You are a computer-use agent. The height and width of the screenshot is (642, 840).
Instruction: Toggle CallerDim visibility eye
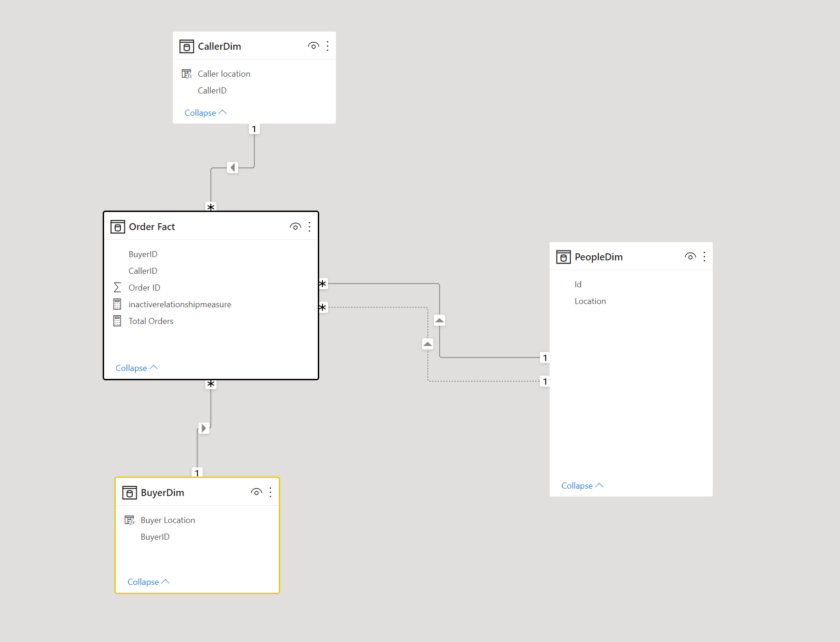[314, 46]
